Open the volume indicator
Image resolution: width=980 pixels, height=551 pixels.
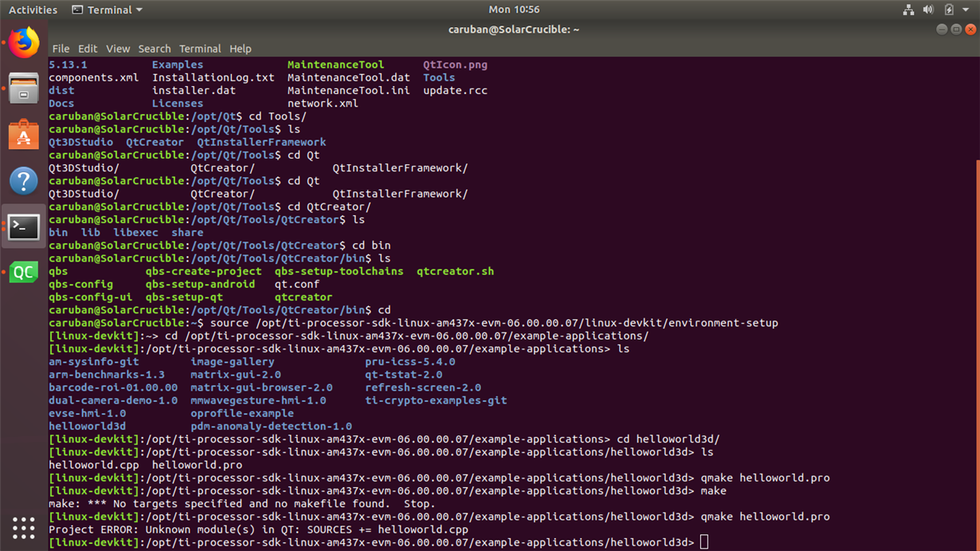[928, 10]
